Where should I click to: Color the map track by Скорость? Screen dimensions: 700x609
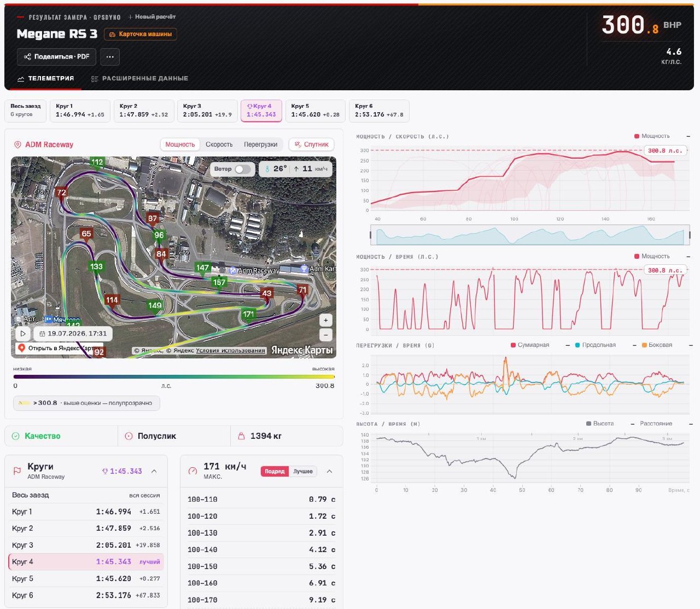click(x=219, y=144)
